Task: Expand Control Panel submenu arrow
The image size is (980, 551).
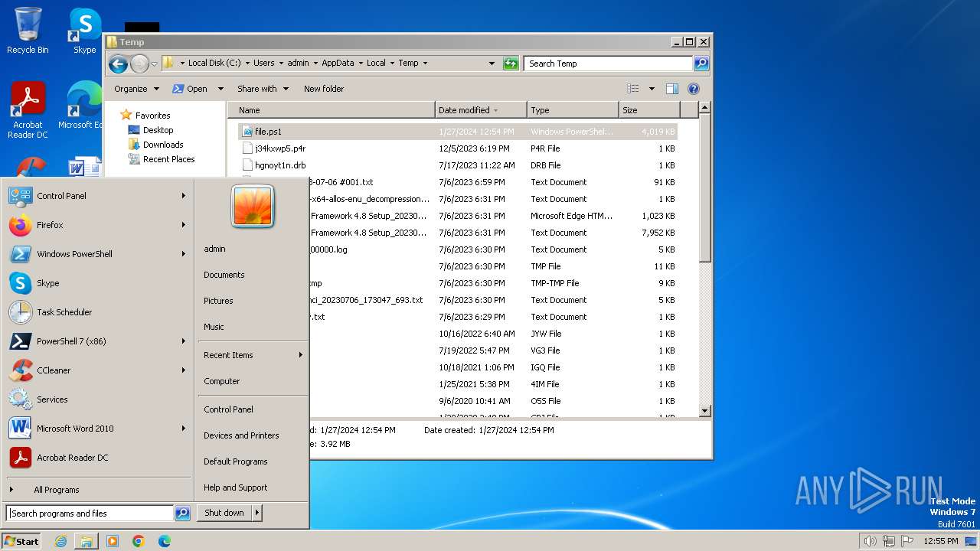Action: (x=184, y=196)
